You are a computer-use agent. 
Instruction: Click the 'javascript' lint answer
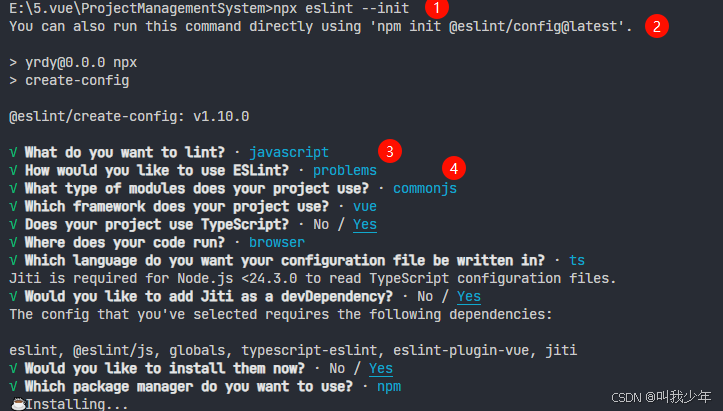289,152
